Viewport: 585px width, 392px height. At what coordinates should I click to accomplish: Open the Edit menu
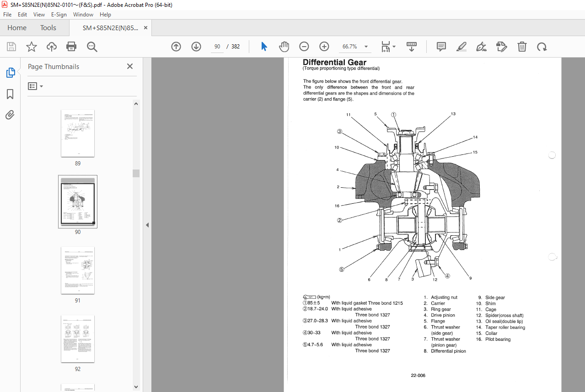coord(22,15)
